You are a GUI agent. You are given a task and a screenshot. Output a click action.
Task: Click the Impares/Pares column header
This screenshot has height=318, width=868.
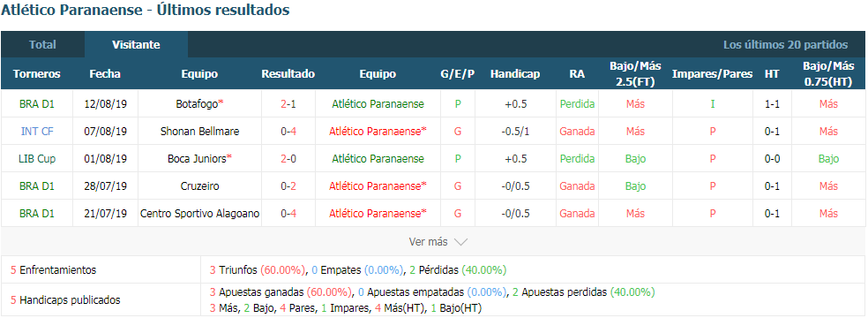click(712, 73)
